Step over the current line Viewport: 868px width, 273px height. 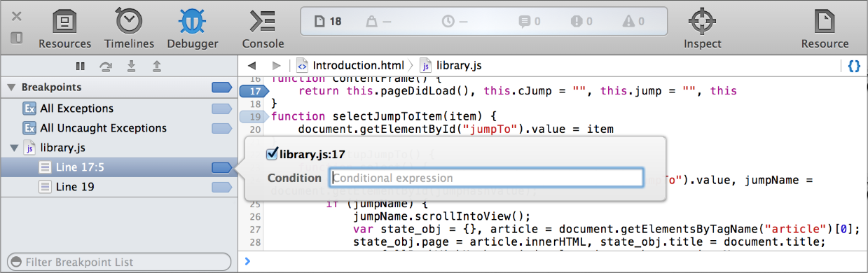[106, 66]
